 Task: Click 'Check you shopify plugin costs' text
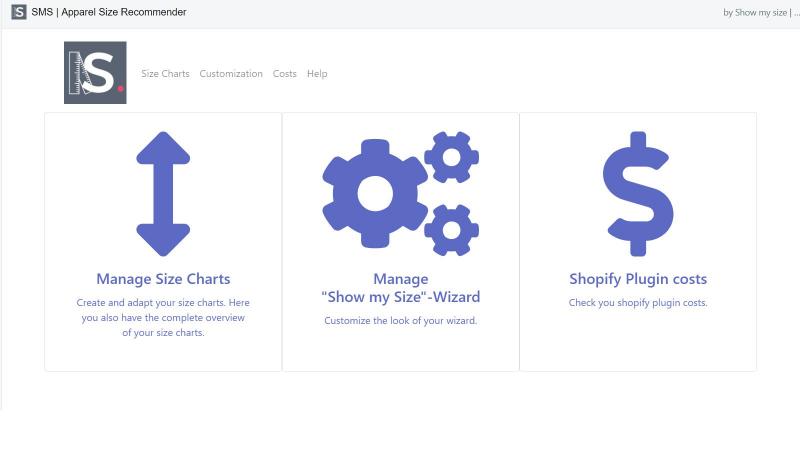point(638,303)
